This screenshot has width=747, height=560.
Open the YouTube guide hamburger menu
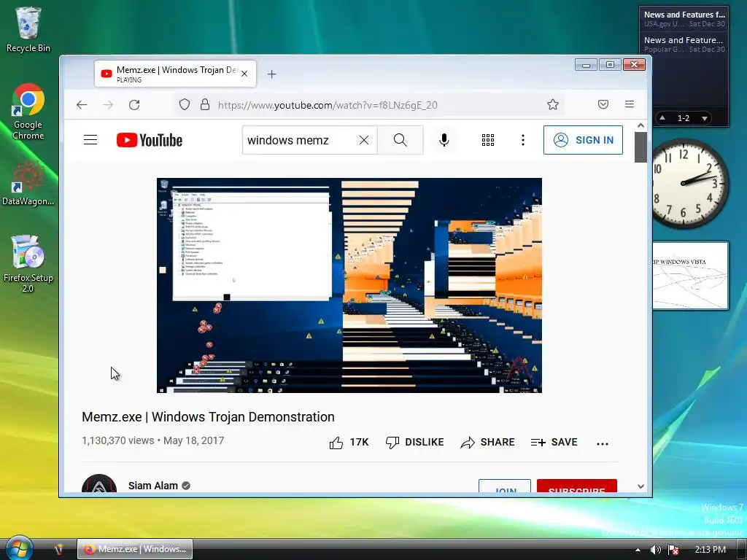tap(90, 140)
